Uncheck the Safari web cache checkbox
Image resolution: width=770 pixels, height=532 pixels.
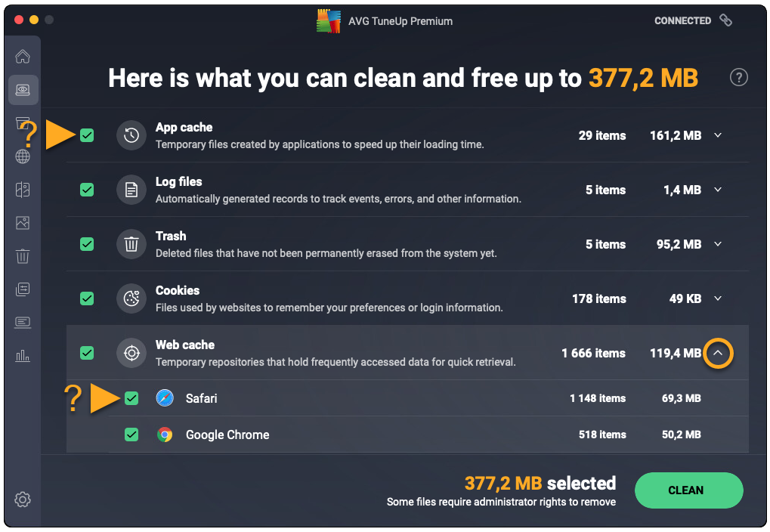coord(131,398)
